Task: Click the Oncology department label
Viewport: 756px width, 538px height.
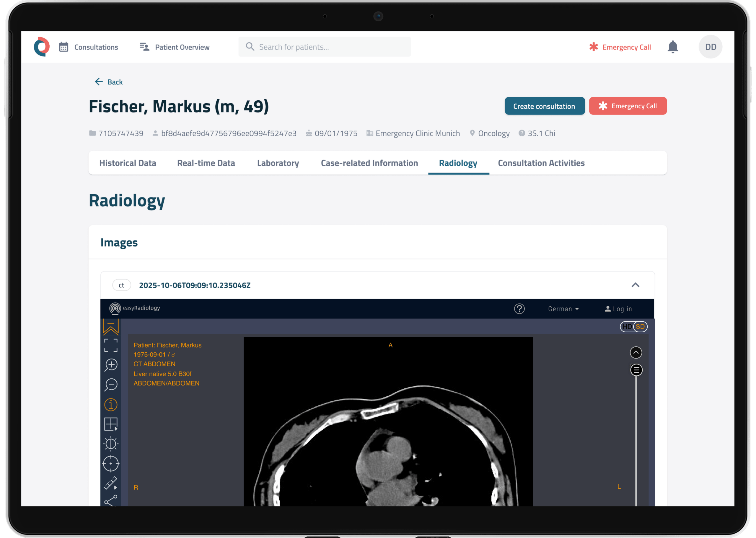Action: pos(493,133)
